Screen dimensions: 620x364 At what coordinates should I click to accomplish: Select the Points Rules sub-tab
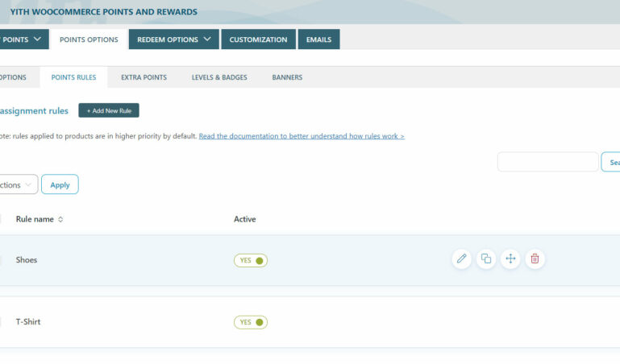click(73, 77)
